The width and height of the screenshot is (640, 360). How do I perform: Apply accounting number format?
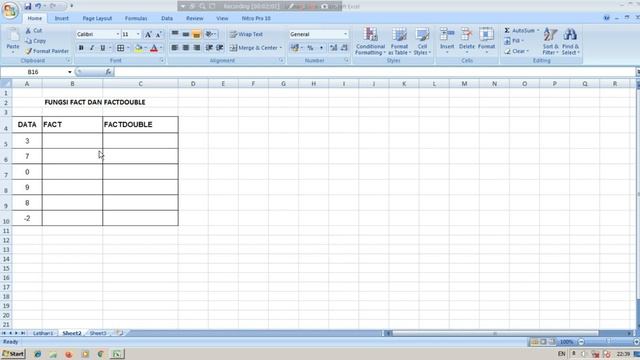click(x=294, y=48)
